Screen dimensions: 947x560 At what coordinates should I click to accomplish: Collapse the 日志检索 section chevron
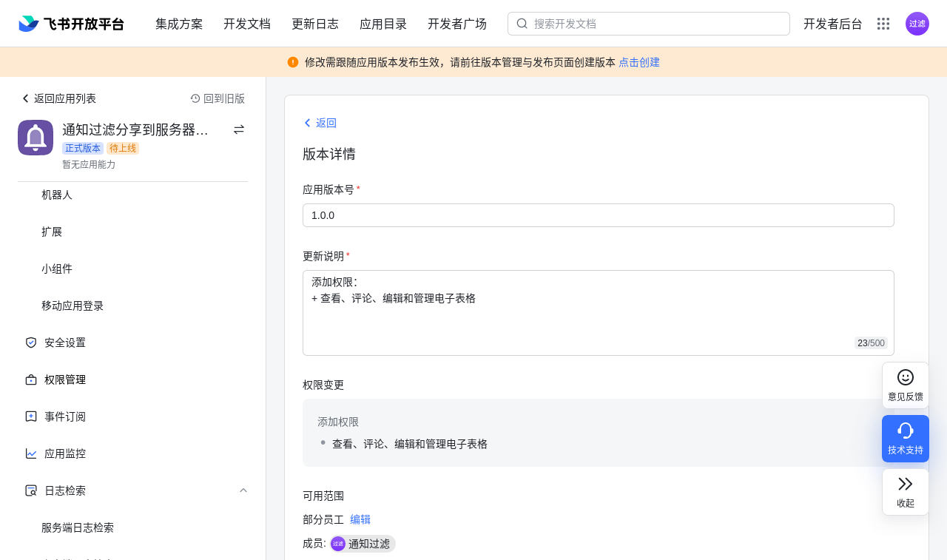coord(243,490)
